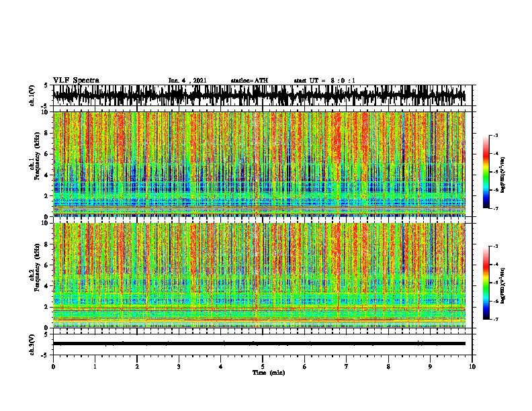This screenshot has height=411, width=532.
Task: Click the ch.1 frequency axis "2" tick label
Action: [46, 196]
